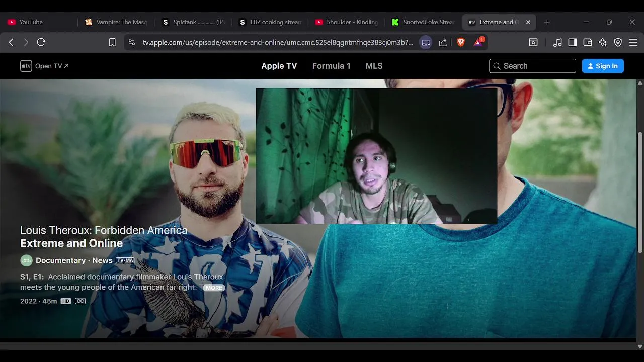
Task: Share this page with the share icon
Action: (443, 43)
